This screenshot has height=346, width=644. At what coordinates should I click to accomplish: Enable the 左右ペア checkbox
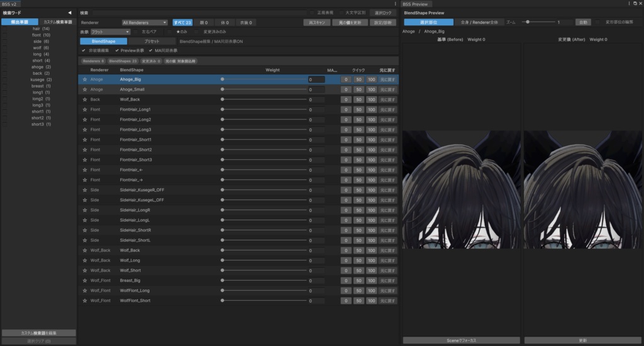[x=136, y=31]
